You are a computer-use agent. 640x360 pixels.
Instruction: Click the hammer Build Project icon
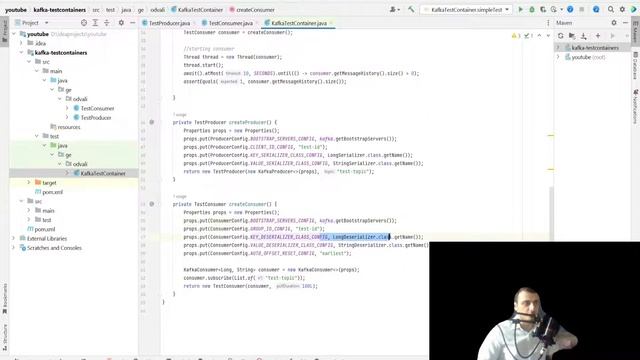[x=411, y=9]
